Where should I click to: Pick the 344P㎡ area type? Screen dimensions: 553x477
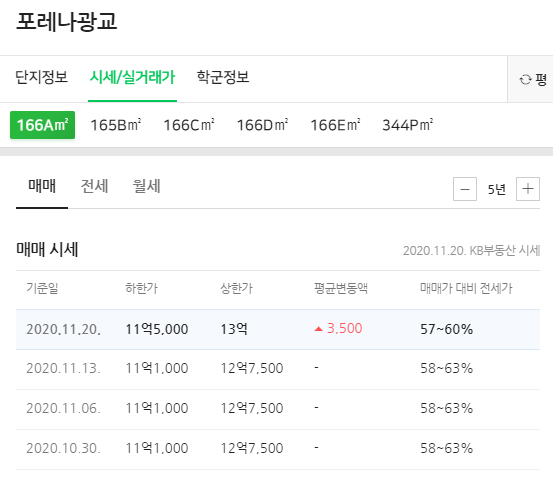pos(408,125)
